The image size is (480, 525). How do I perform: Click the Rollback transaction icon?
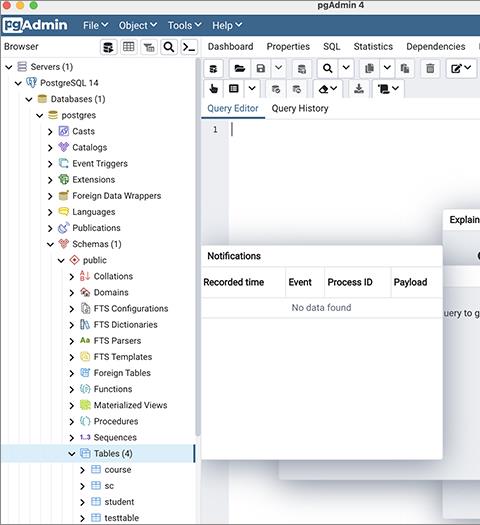tap(297, 89)
